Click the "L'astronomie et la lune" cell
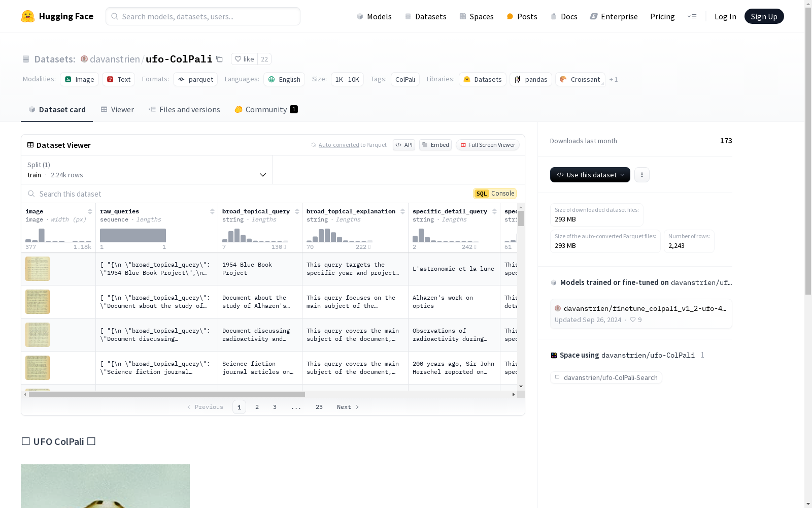The image size is (812, 508). 454,269
